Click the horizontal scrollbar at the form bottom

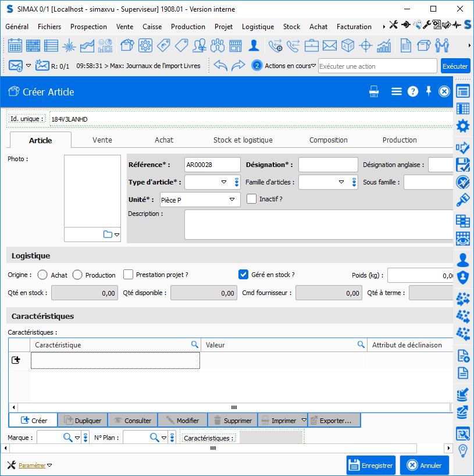coord(213,448)
